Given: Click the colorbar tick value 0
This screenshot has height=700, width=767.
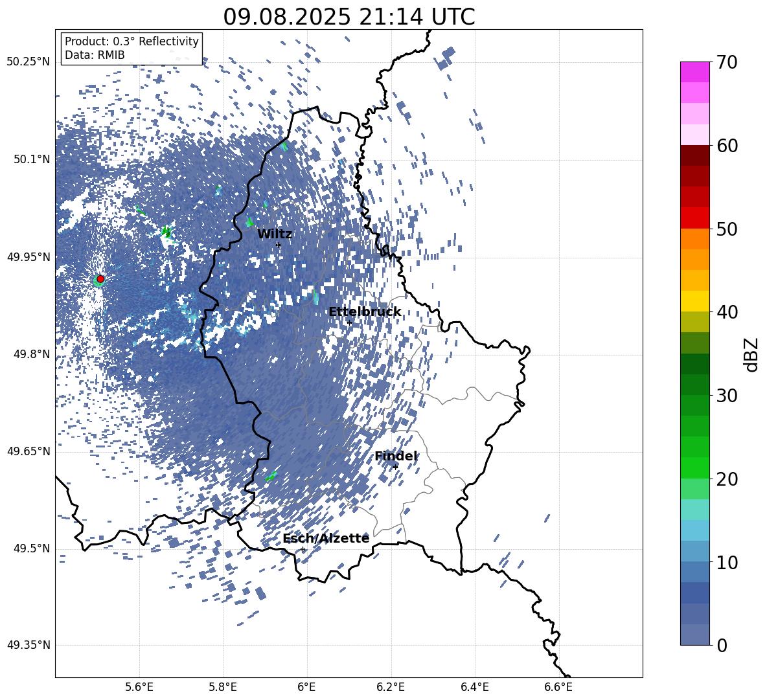Looking at the screenshot, I should pos(722,645).
